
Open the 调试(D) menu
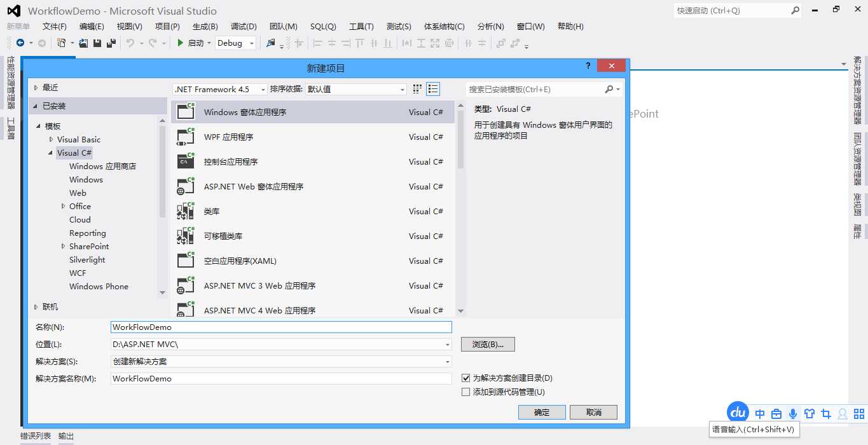[x=244, y=26]
